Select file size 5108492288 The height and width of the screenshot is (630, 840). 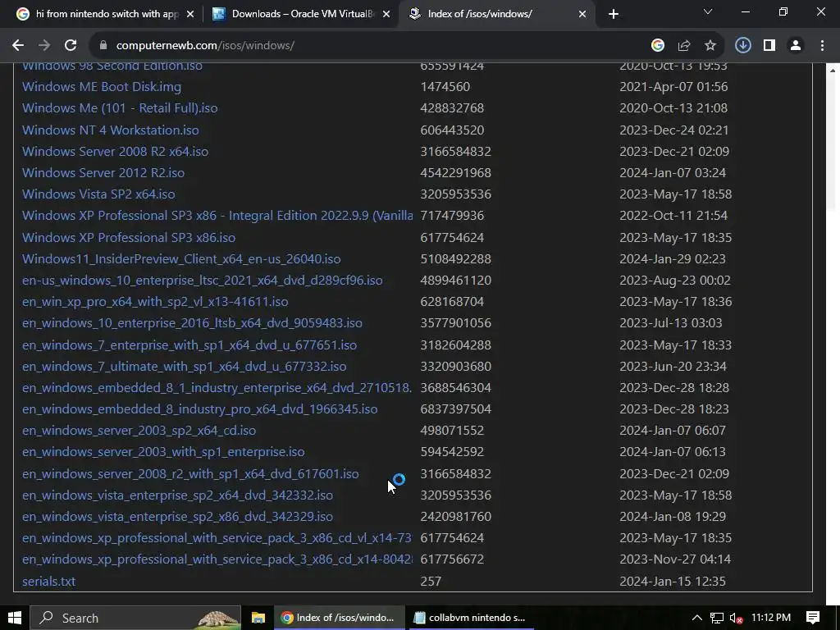(455, 259)
